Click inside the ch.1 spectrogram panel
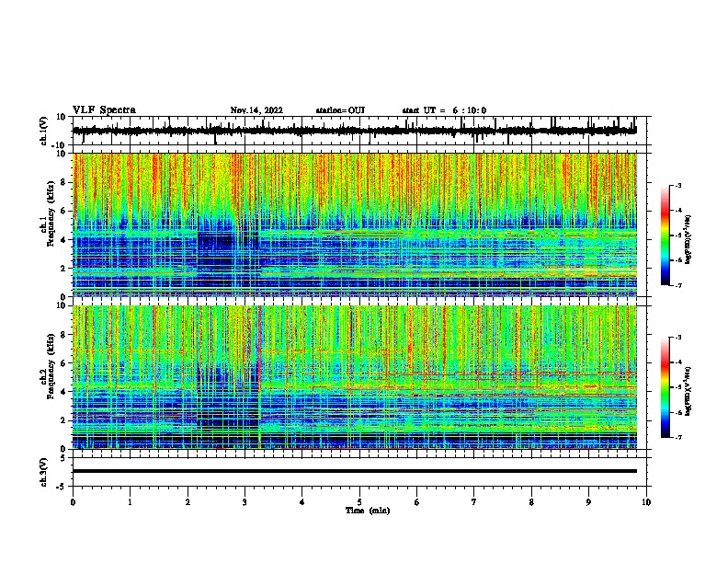This screenshot has width=728, height=563. (355, 224)
